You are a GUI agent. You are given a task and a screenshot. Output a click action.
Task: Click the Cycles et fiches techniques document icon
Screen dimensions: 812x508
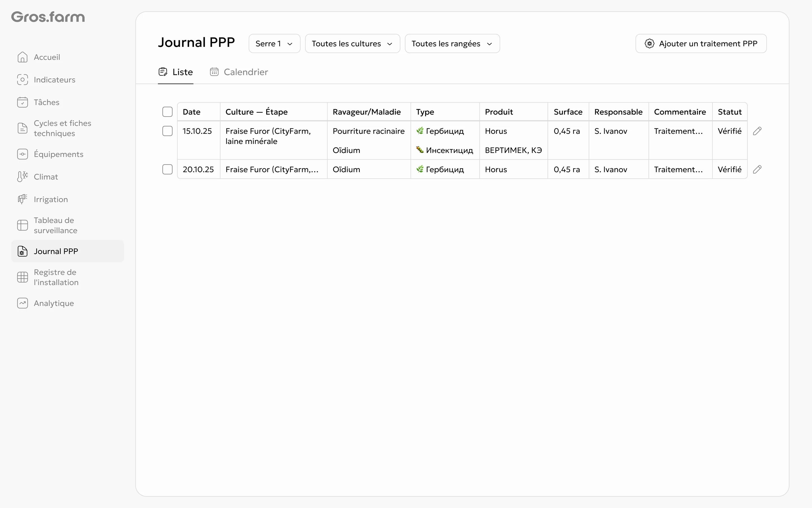pos(23,128)
